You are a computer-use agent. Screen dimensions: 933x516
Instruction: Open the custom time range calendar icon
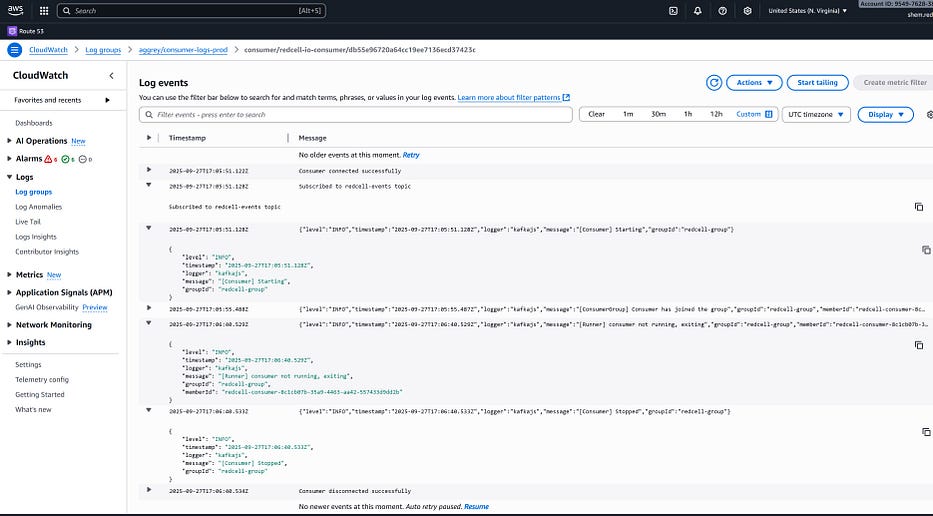[x=769, y=114]
